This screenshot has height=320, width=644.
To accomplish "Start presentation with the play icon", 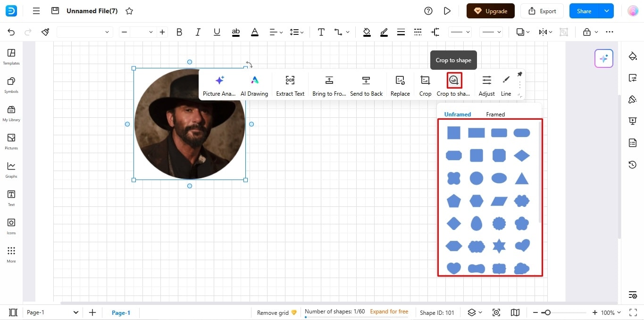I will coord(447,11).
